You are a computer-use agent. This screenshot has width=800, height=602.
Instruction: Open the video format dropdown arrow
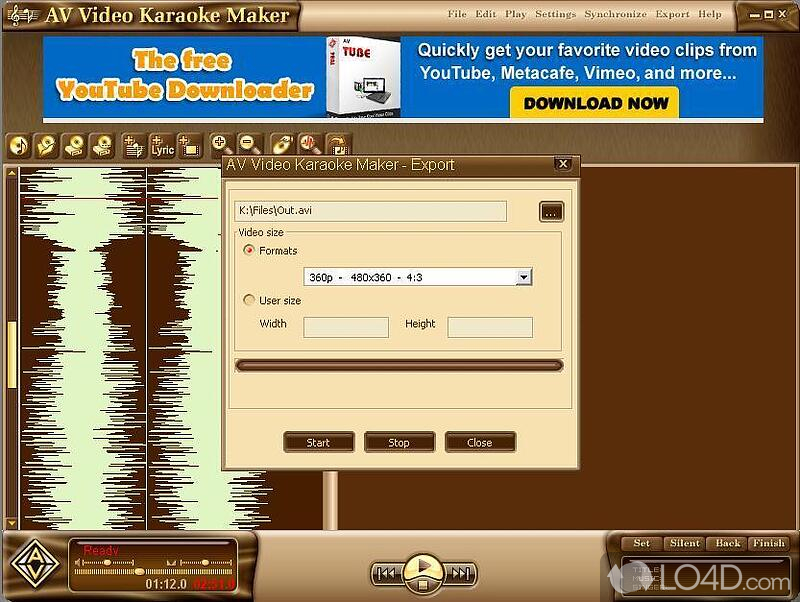[524, 277]
